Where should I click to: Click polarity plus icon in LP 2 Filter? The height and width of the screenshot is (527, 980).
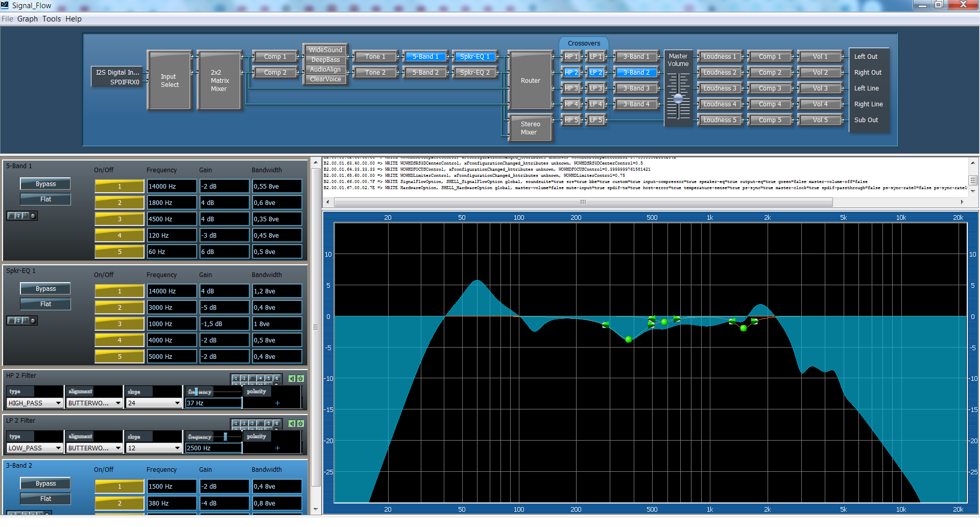coord(277,448)
